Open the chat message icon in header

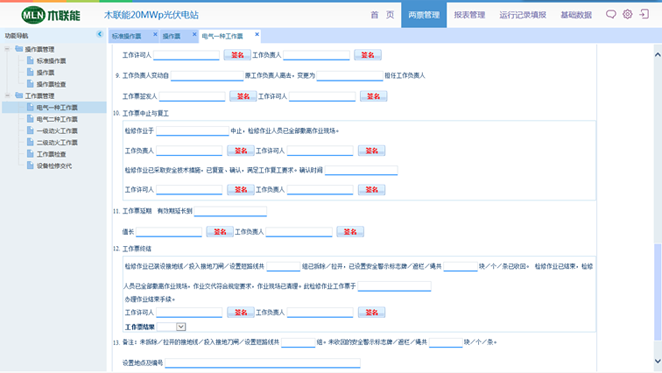tap(610, 14)
